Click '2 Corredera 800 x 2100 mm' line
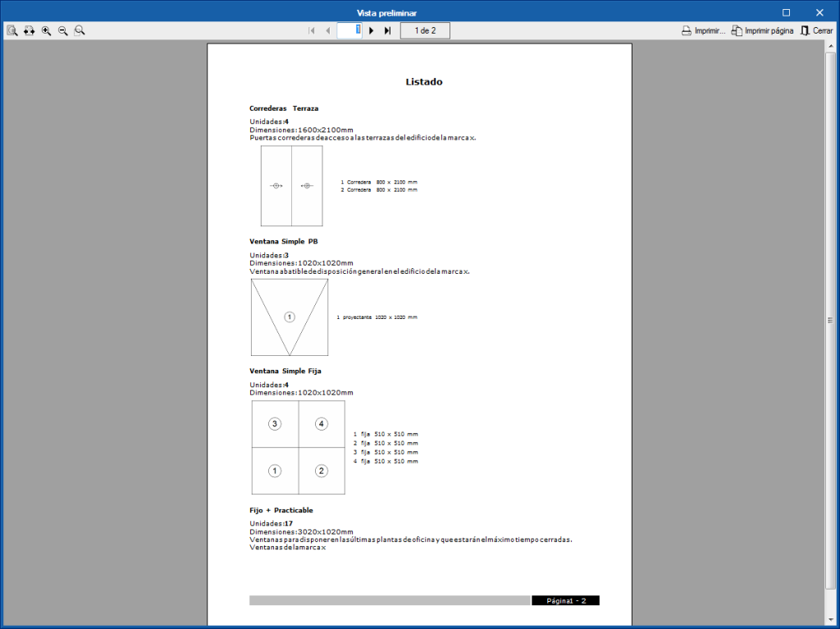840x629 pixels. click(379, 189)
